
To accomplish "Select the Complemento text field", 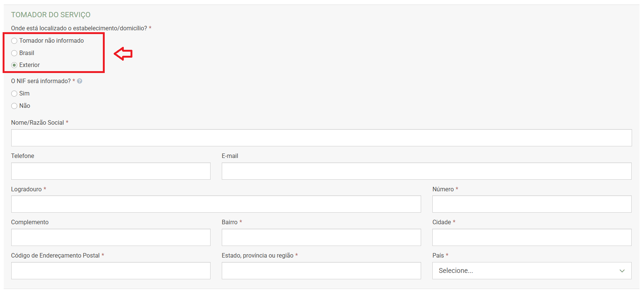I will pyautogui.click(x=111, y=237).
